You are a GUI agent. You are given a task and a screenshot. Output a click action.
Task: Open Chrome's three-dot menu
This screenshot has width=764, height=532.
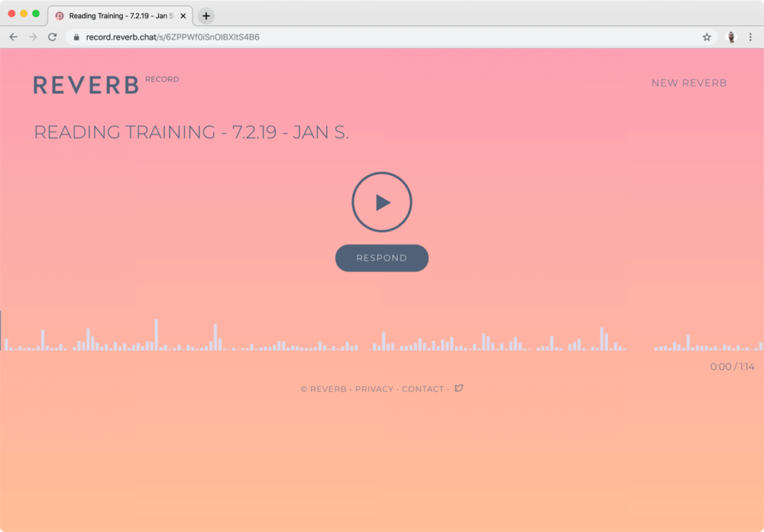[751, 37]
